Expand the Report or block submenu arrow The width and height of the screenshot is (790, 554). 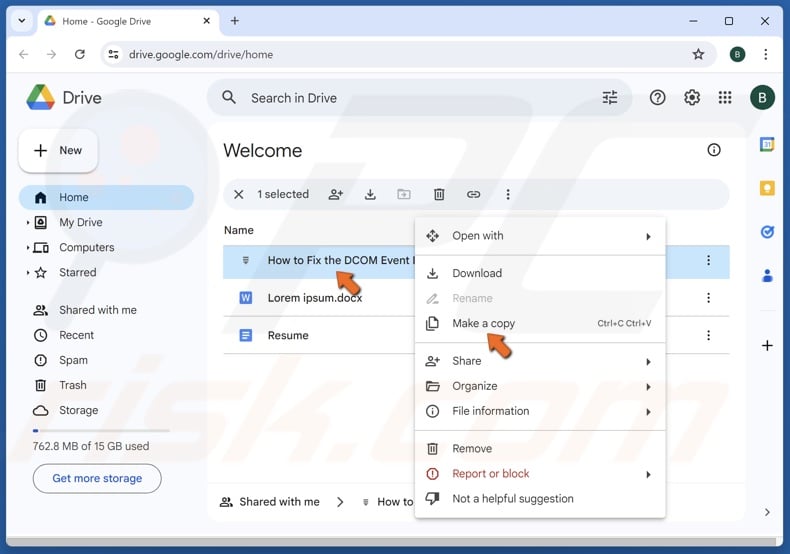point(648,474)
